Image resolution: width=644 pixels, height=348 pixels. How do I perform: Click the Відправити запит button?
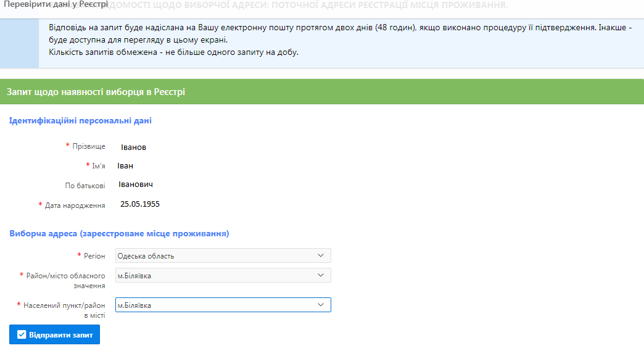click(x=55, y=334)
